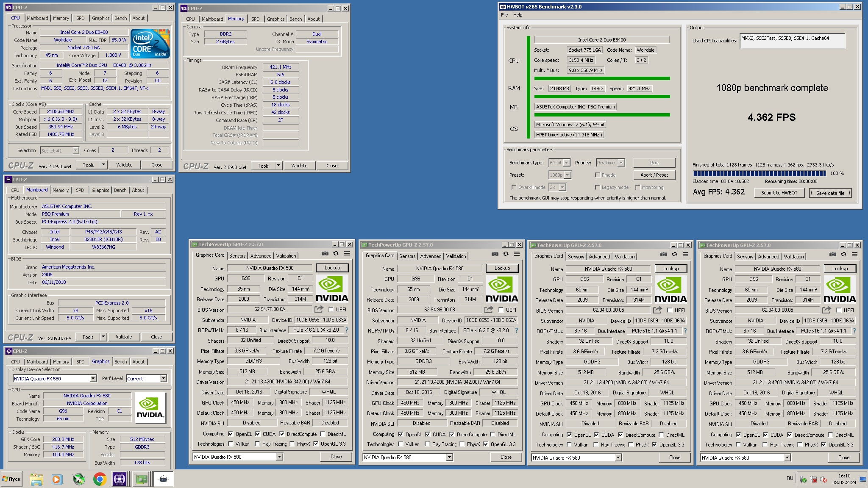Click the BIOS export icon beside 62.94.7F.00.0A
This screenshot has height=488, width=868.
point(319,309)
